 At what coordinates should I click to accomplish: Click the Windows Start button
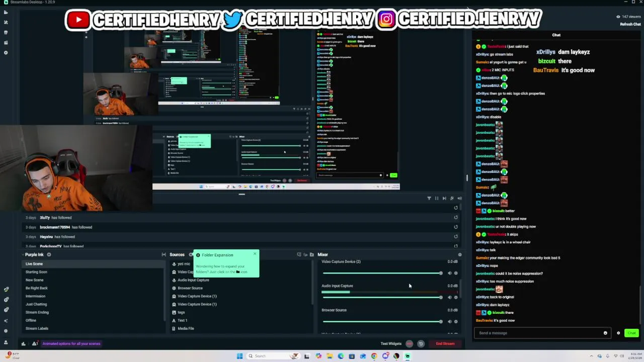coord(239,356)
